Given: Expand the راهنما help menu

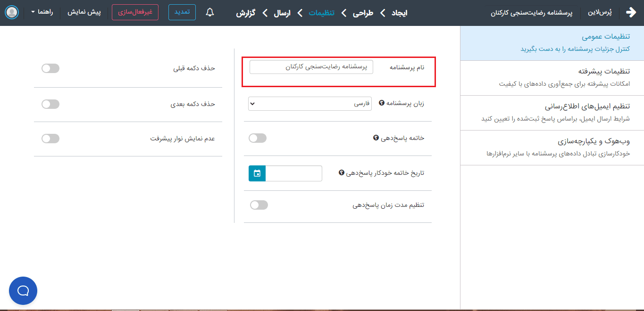Looking at the screenshot, I should pyautogui.click(x=43, y=12).
